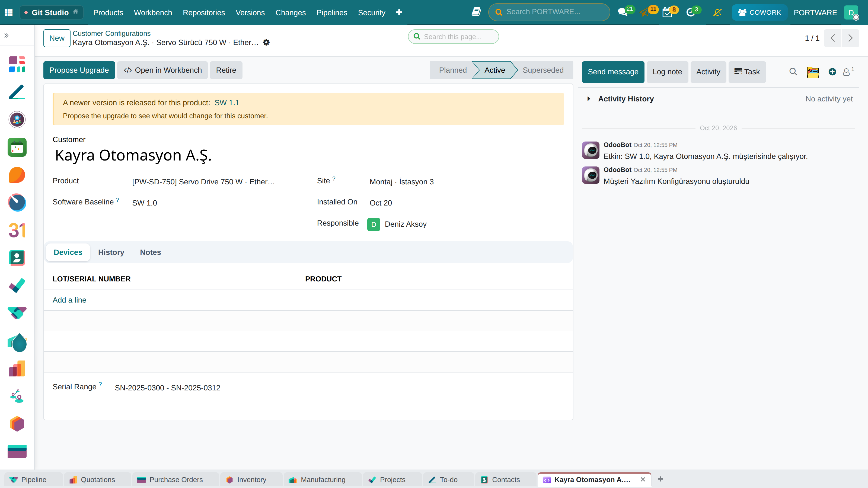868x488 pixels.
Task: Click the timer icon with badge 3
Action: [x=690, y=12]
